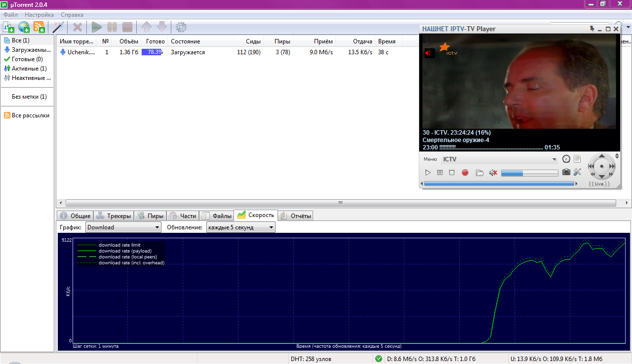Open the ICTV channel dropdown
Screen dimensions: 632x364
pyautogui.click(x=500, y=159)
